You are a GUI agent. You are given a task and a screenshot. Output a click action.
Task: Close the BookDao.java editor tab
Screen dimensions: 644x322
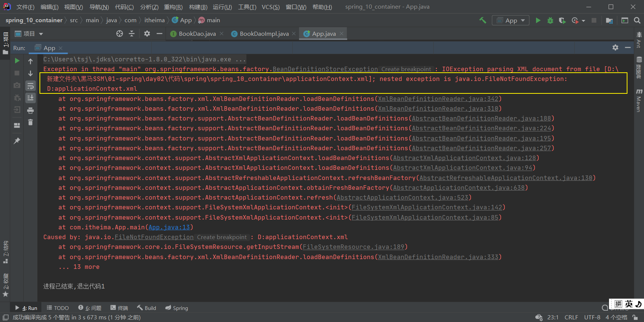[x=222, y=34]
